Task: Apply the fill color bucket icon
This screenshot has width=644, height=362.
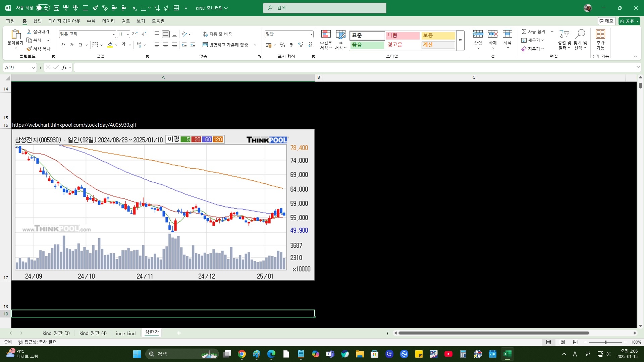Action: [110, 45]
